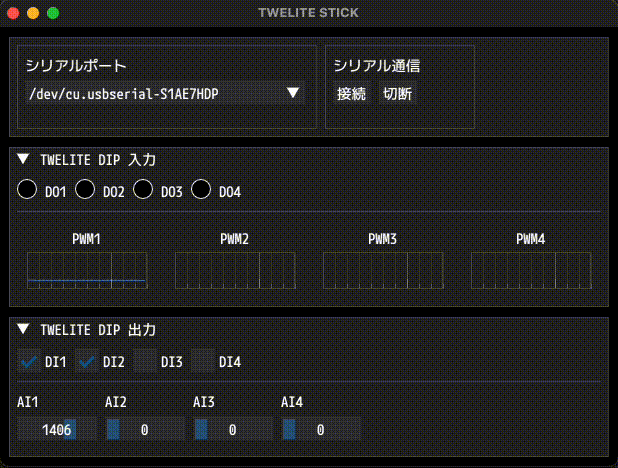Click the PWM1 plot graph

[87, 270]
